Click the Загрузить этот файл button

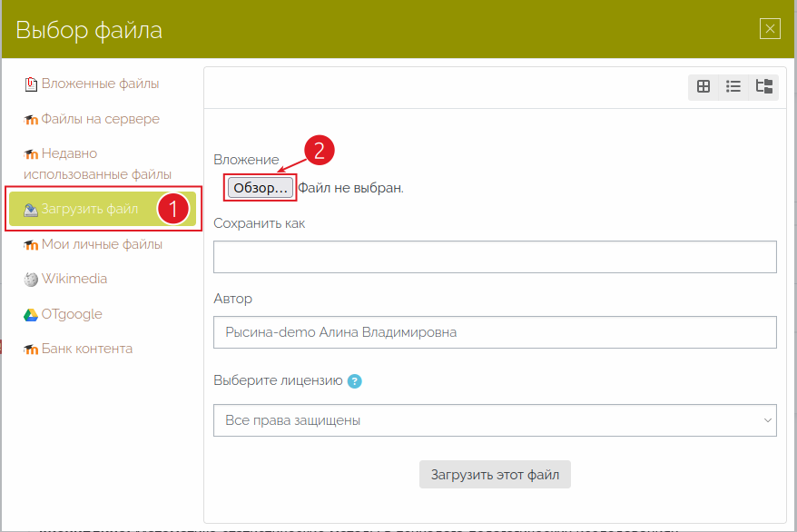coord(495,474)
